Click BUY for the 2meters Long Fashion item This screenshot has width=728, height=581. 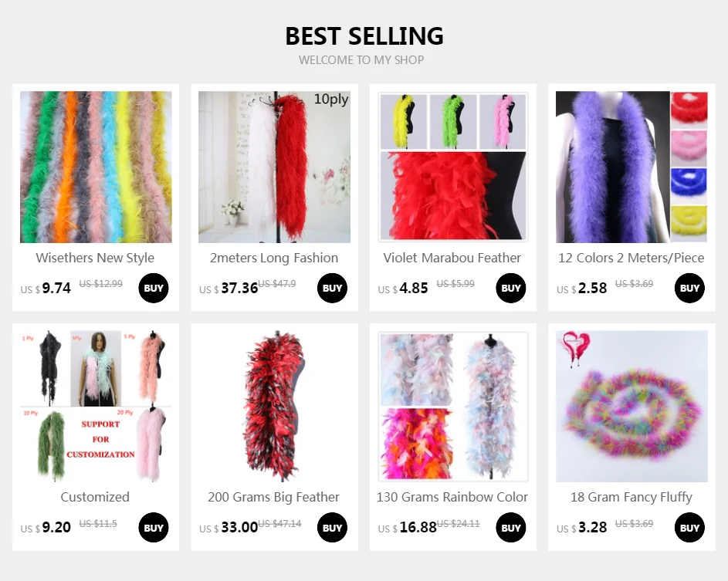click(x=332, y=288)
